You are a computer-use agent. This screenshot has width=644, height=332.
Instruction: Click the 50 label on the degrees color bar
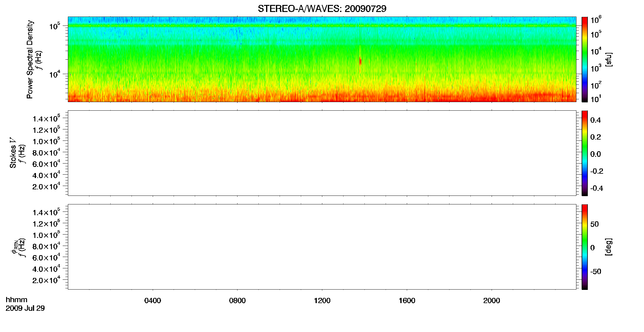594,224
